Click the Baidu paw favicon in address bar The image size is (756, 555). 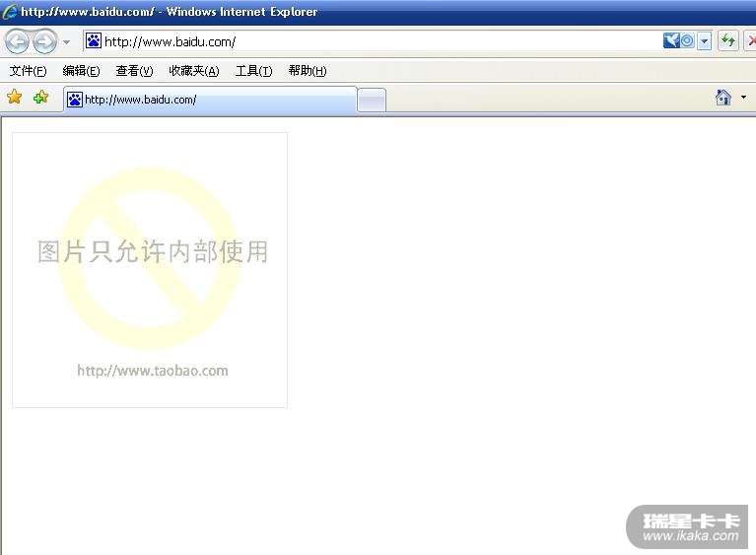[x=94, y=41]
